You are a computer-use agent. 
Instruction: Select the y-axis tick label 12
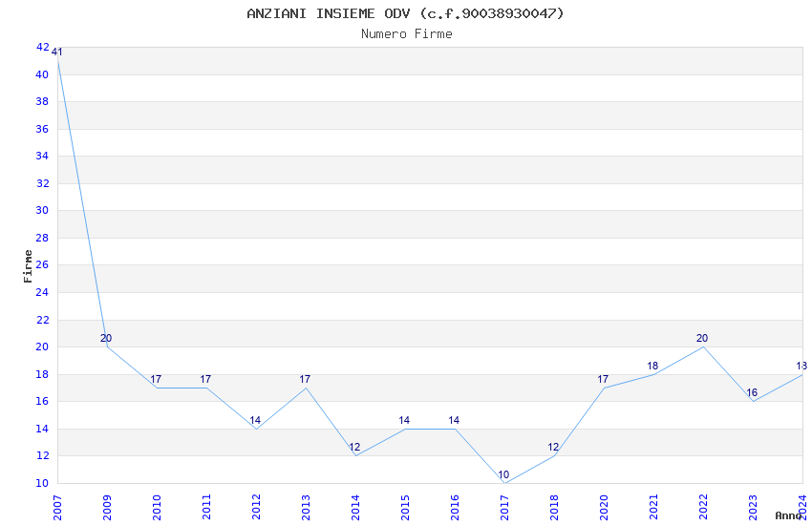pyautogui.click(x=42, y=455)
